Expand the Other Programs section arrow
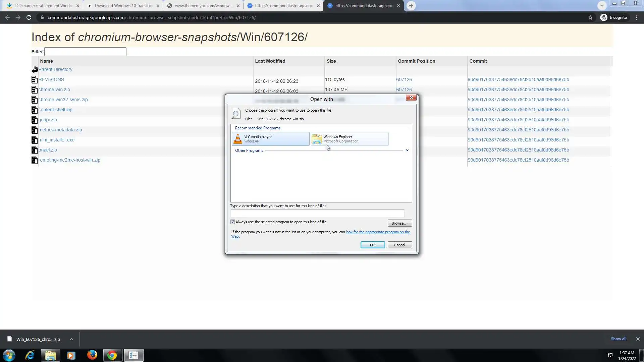Viewport: 644px width, 362px height. coord(407,150)
